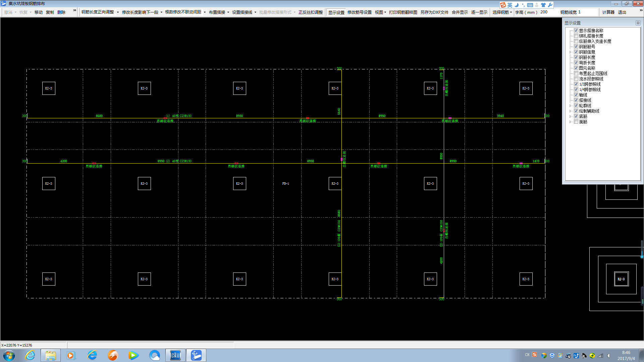
Task: Click the satellite dish tray icon
Action: click(584, 356)
